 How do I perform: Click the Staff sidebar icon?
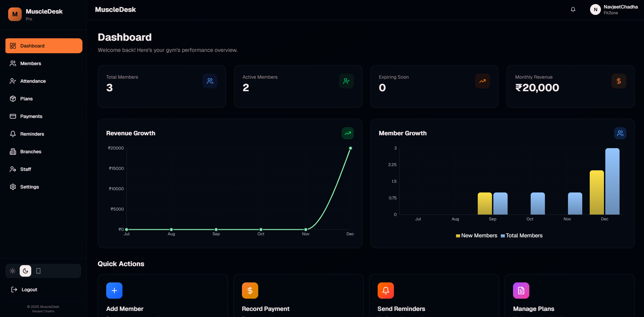tap(13, 169)
